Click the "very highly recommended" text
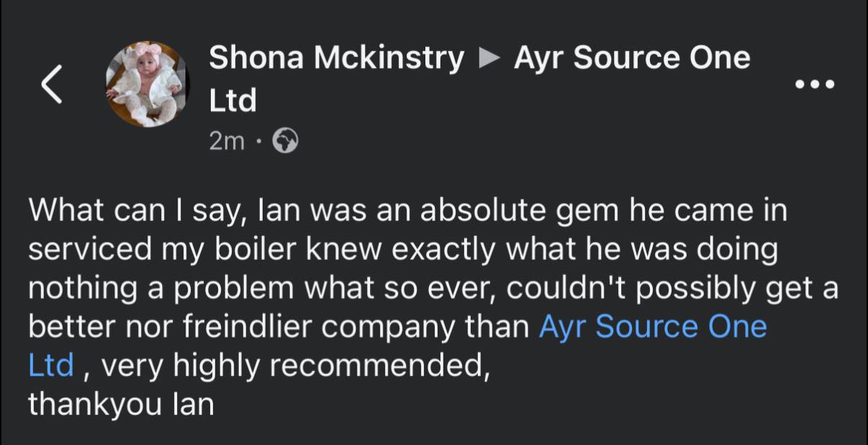The image size is (868, 445). coord(291,366)
